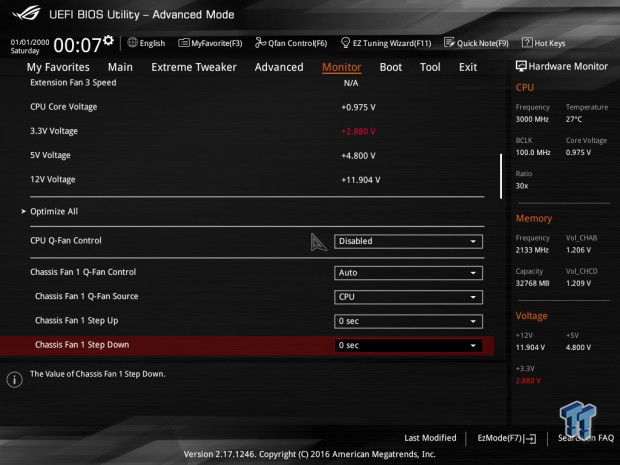Click the Qfan Control fan icon
This screenshot has height=465, width=620.
(260, 42)
